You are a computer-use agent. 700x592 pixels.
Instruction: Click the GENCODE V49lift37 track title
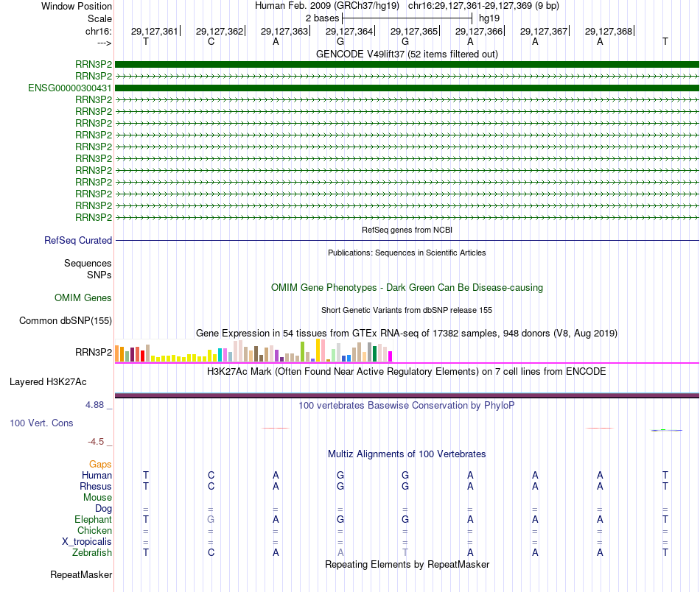pos(407,54)
